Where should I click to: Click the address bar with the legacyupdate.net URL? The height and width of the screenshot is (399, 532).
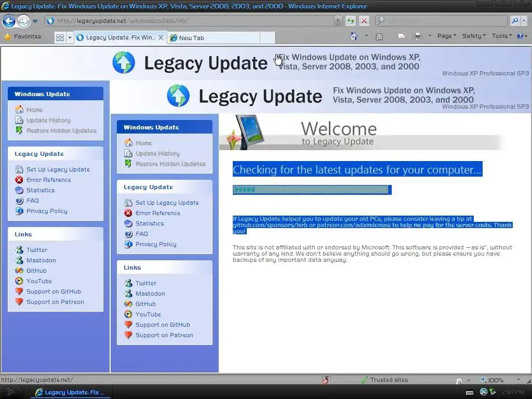(x=190, y=21)
